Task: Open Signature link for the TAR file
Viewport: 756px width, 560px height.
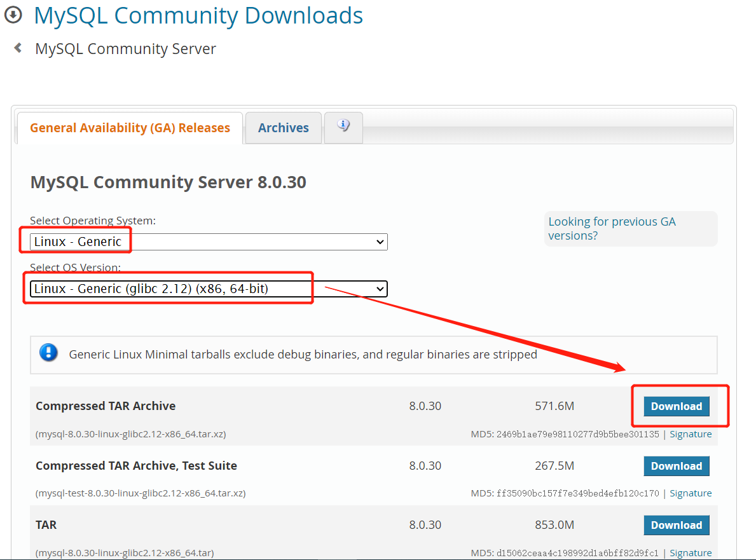Action: tap(691, 553)
